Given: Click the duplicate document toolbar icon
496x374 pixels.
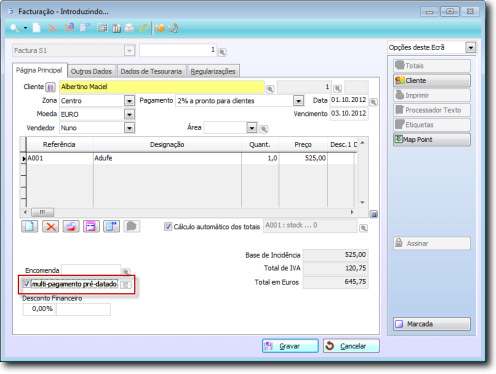Looking at the screenshot, I should tap(85, 28).
